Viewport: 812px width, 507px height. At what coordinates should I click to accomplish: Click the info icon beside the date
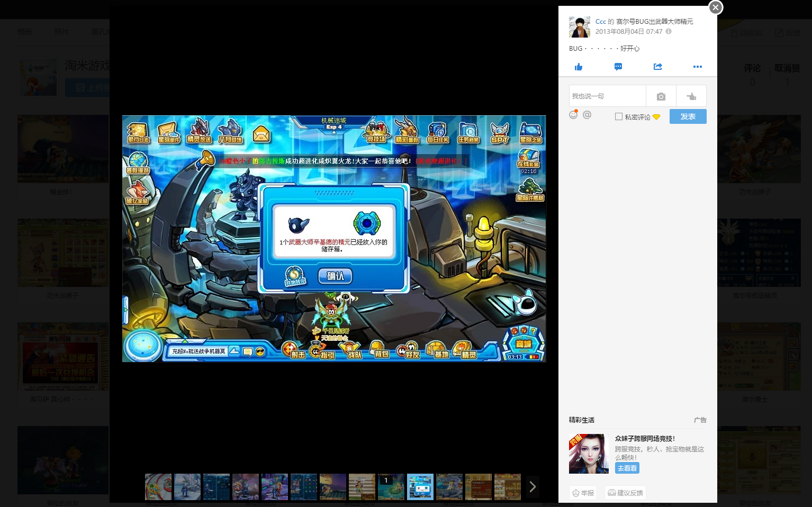pyautogui.click(x=669, y=31)
